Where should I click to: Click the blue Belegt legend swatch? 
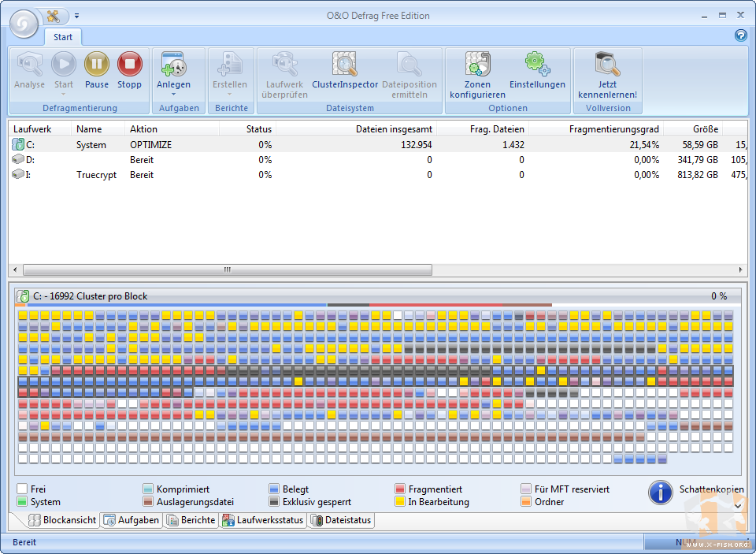click(274, 489)
